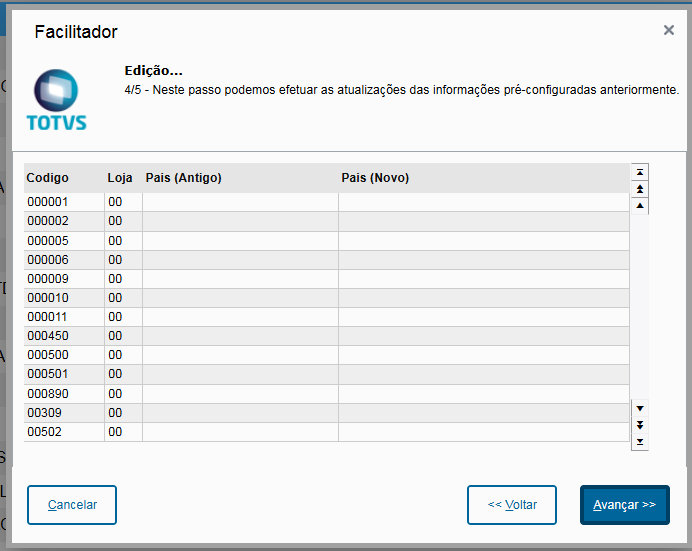Select row with code 000001

coord(48,202)
